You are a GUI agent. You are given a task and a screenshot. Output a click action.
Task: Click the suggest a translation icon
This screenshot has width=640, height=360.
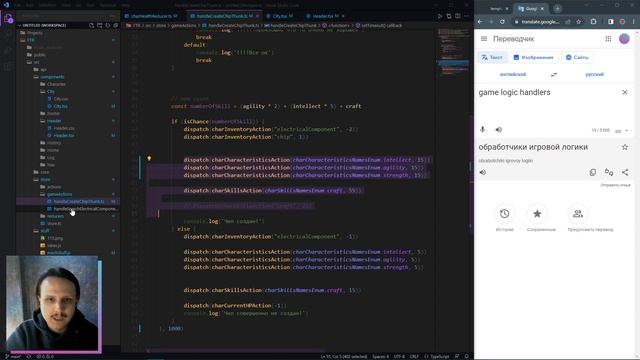[578, 214]
